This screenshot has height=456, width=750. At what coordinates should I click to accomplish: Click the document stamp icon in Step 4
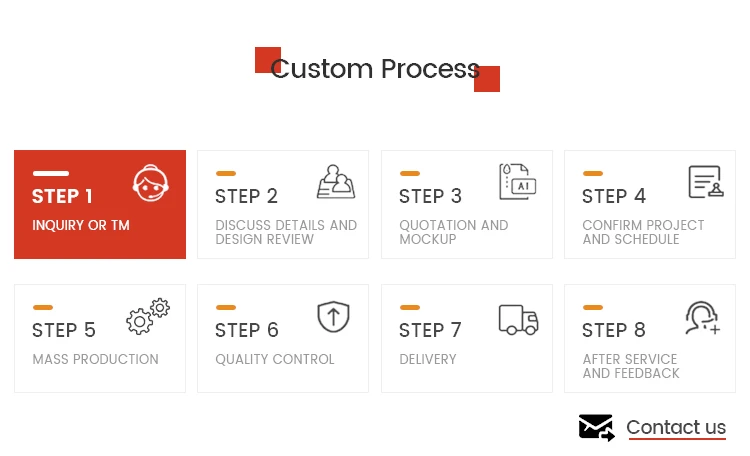(x=706, y=182)
